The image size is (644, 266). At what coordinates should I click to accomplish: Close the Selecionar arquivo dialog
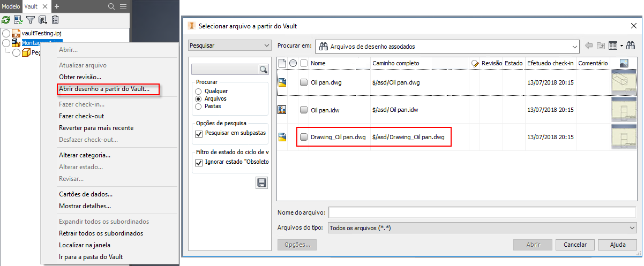click(634, 25)
